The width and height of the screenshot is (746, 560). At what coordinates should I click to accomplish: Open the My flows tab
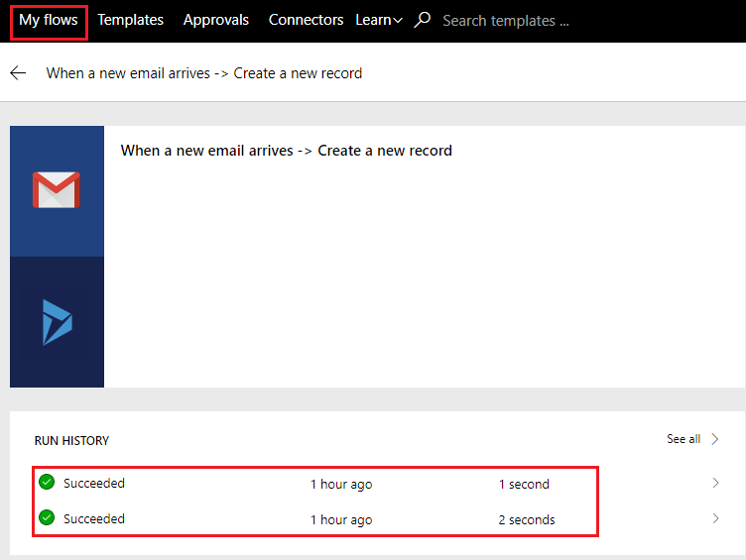[49, 21]
